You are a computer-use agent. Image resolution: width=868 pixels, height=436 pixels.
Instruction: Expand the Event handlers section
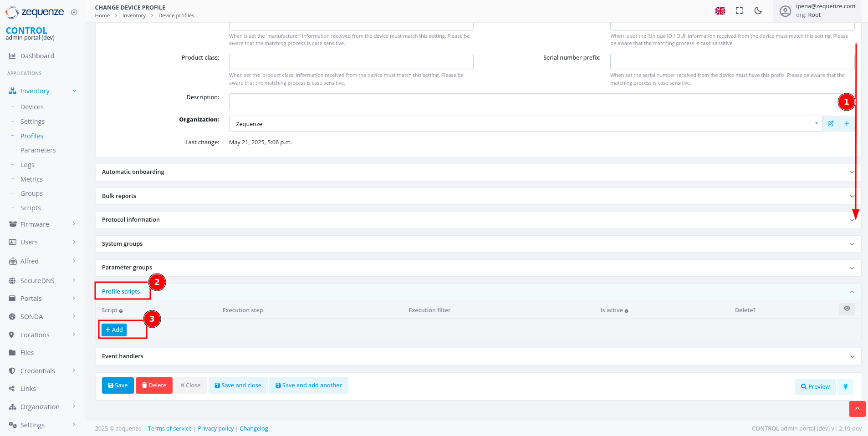(478, 356)
